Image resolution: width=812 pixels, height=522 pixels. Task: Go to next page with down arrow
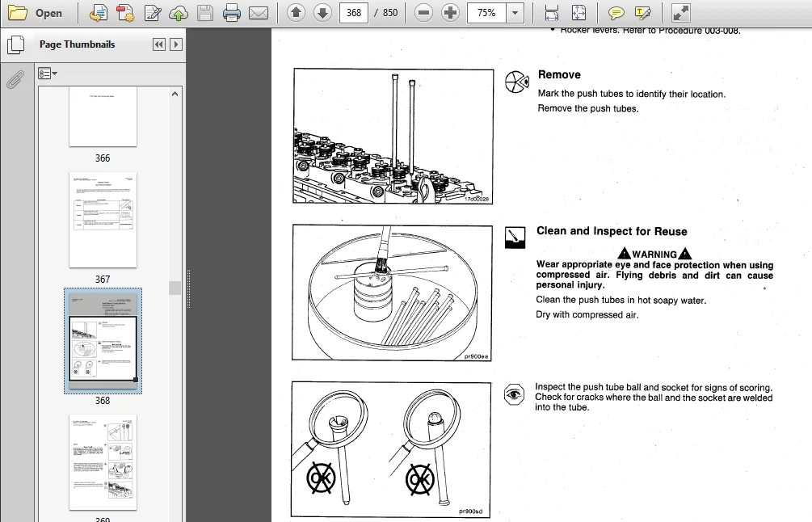point(322,12)
